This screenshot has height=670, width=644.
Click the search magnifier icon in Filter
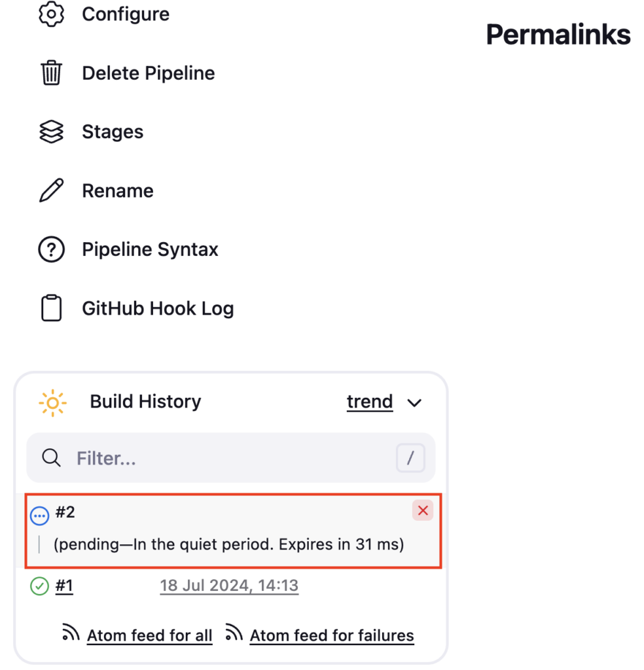pyautogui.click(x=51, y=458)
